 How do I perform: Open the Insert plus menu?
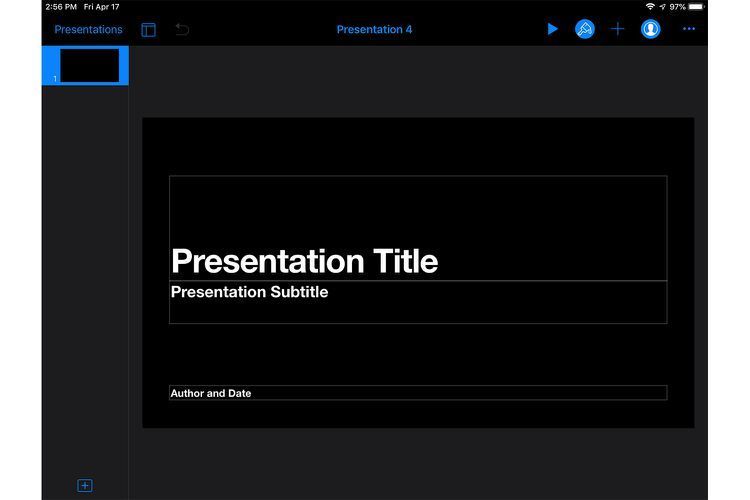click(x=617, y=29)
